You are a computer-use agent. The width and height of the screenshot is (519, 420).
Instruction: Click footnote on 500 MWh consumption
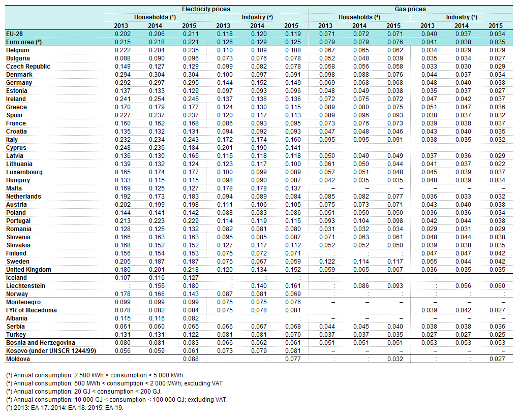tap(114, 383)
